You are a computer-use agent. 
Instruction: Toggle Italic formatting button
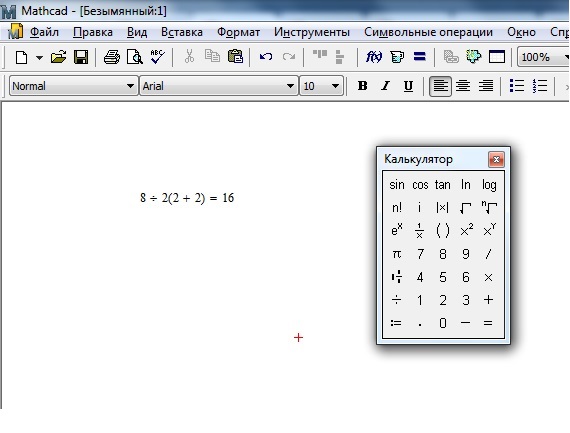(385, 86)
